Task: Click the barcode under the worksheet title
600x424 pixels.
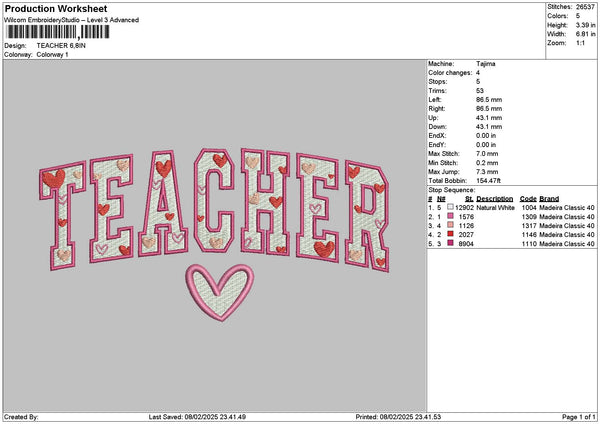Action: tap(58, 32)
